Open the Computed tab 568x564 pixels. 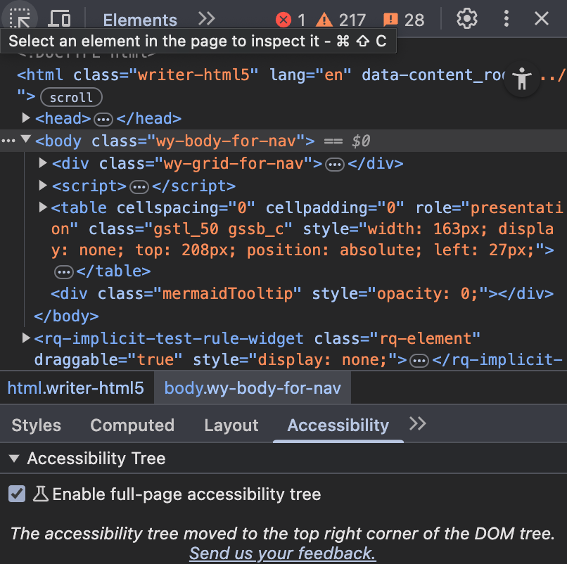[133, 425]
